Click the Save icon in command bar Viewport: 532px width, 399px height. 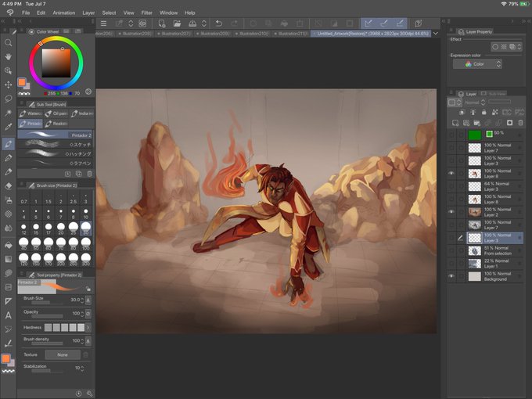[192, 23]
